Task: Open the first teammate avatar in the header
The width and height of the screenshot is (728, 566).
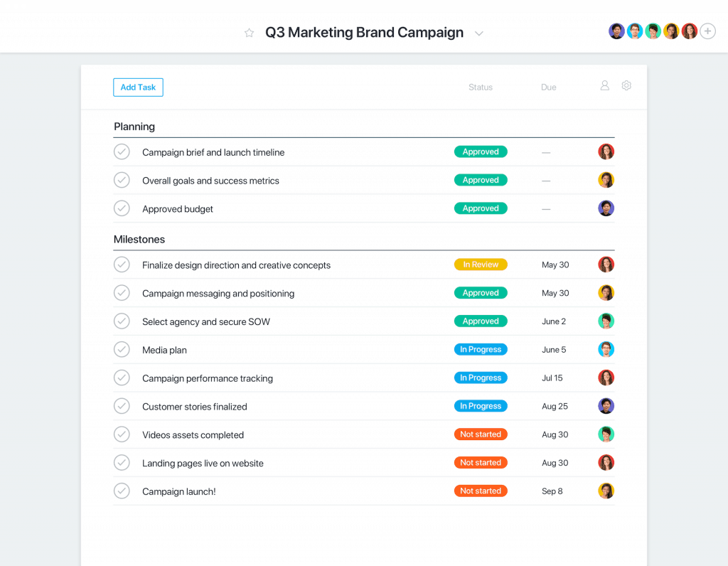Action: (x=616, y=31)
